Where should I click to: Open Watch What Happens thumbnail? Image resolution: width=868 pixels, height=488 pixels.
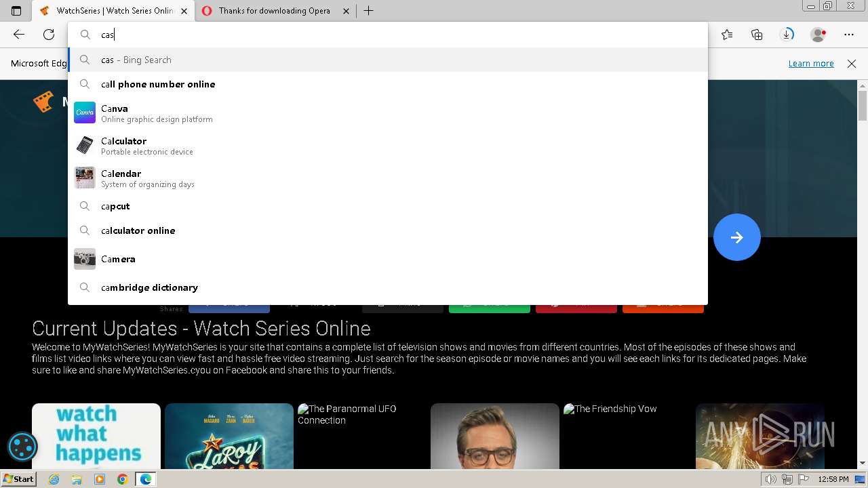point(96,436)
